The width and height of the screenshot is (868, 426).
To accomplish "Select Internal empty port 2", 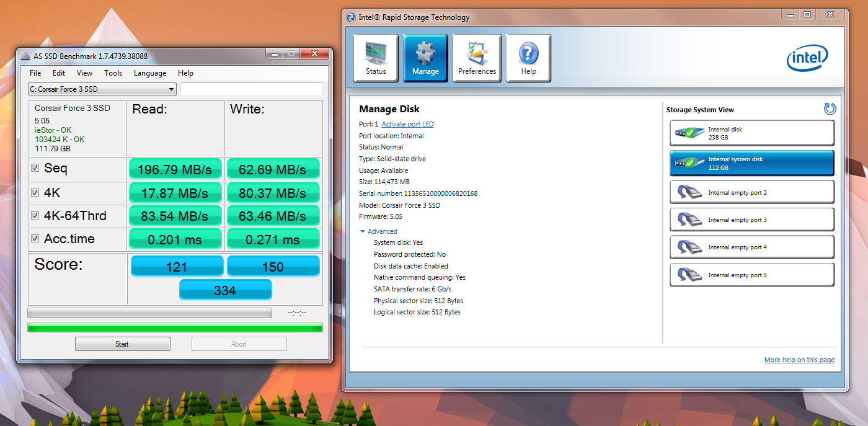I will click(x=751, y=192).
